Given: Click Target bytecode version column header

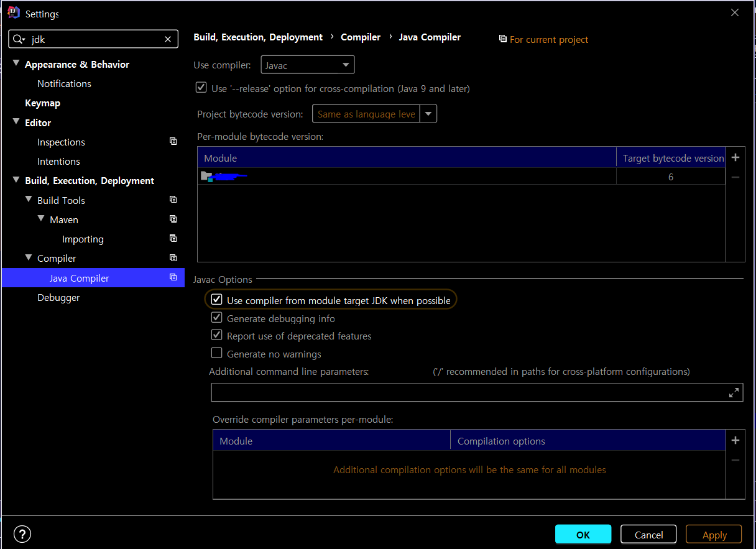Looking at the screenshot, I should 671,158.
